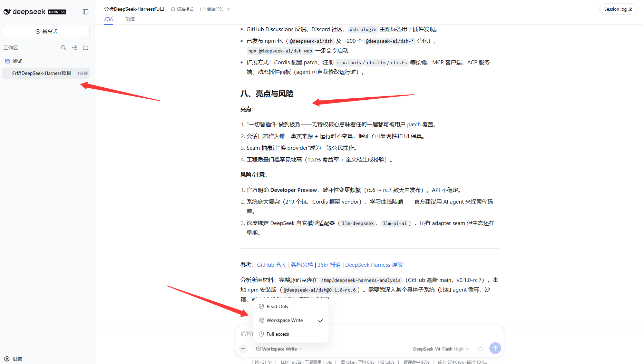Image resolution: width=643 pixels, height=364 pixels.
Task: Click the llm-pi-ai code tag
Action: (x=395, y=223)
